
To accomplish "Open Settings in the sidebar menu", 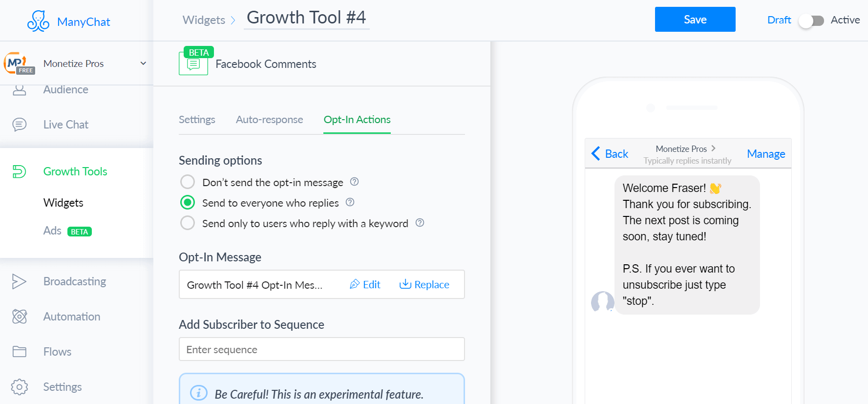I will pyautogui.click(x=63, y=387).
